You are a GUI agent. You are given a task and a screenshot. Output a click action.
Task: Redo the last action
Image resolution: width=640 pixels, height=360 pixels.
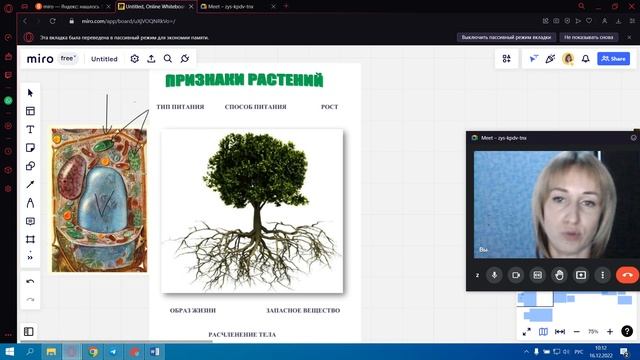(30, 300)
